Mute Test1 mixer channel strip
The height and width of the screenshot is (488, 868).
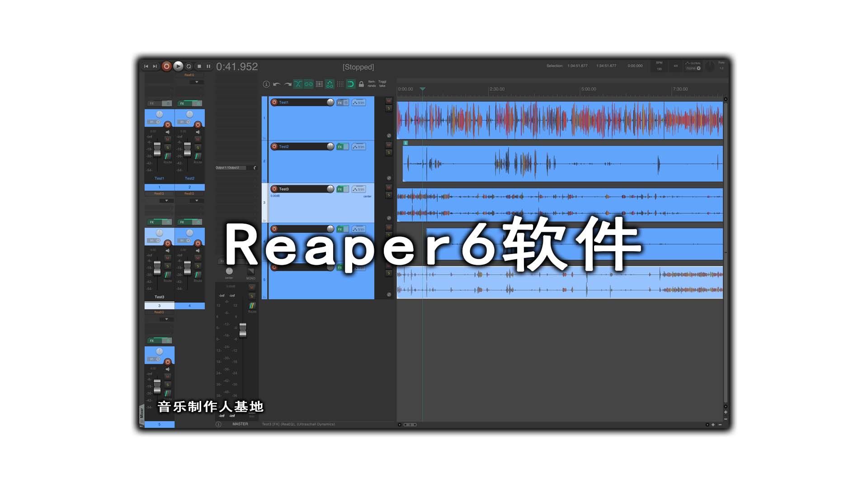[168, 140]
